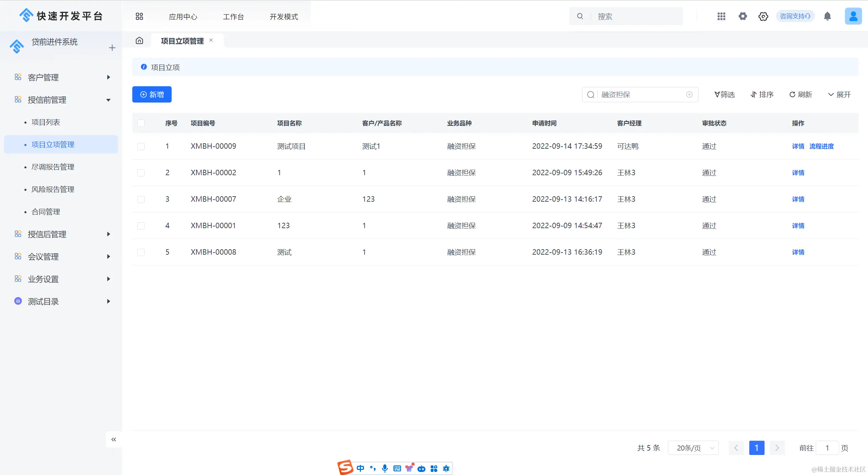Click the page jump number field

point(827,448)
